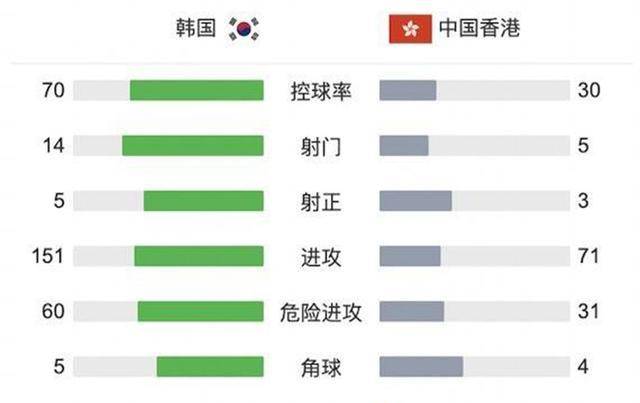Click the Hong Kong flag icon
This screenshot has height=403, width=640.
click(410, 29)
